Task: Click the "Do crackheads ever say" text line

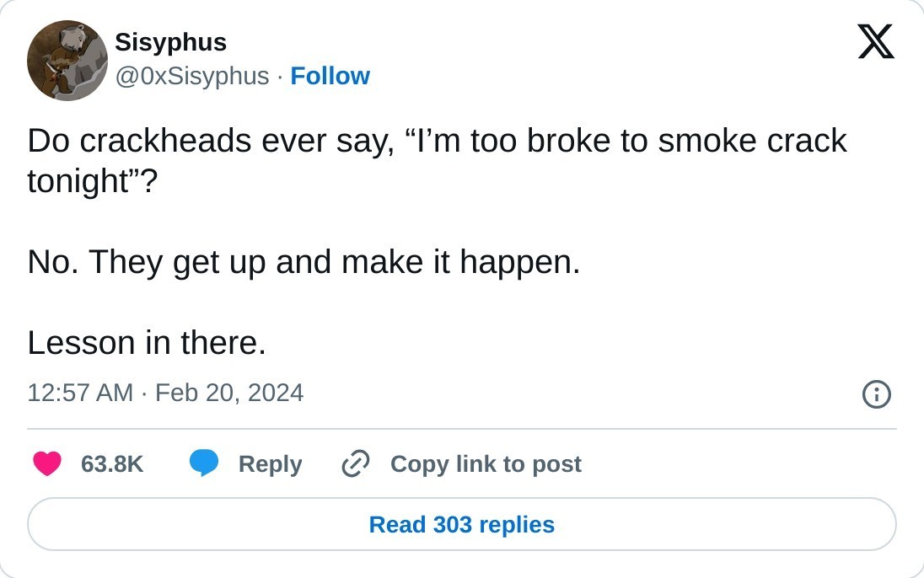Action: (211, 141)
